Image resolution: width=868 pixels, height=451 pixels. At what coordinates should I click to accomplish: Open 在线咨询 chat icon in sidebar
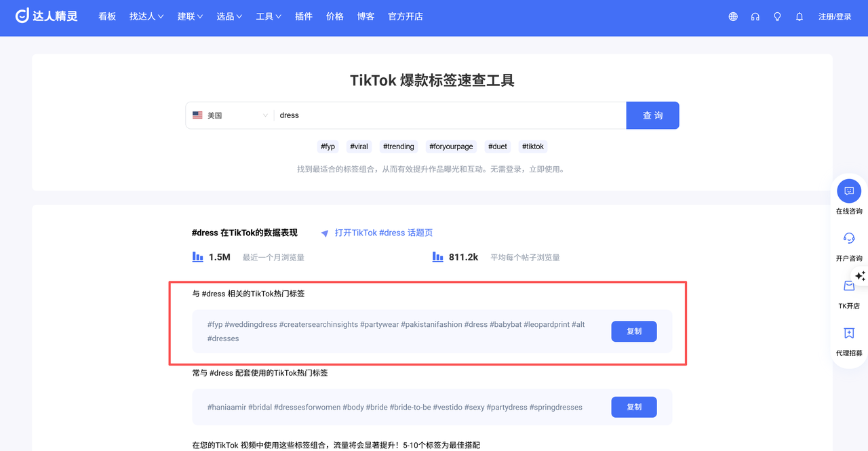pos(849,191)
